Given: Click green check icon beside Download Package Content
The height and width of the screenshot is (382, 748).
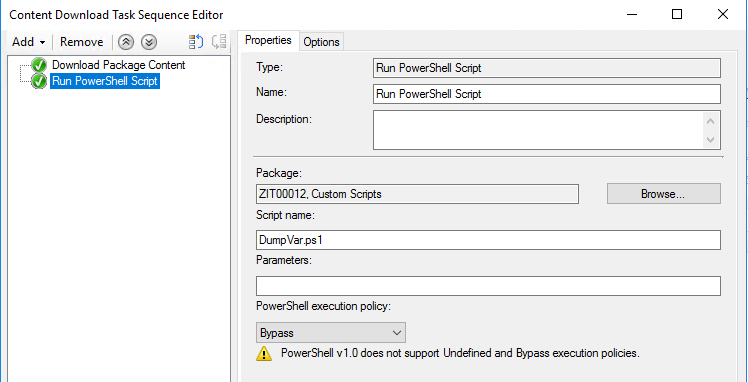Looking at the screenshot, I should (x=40, y=65).
